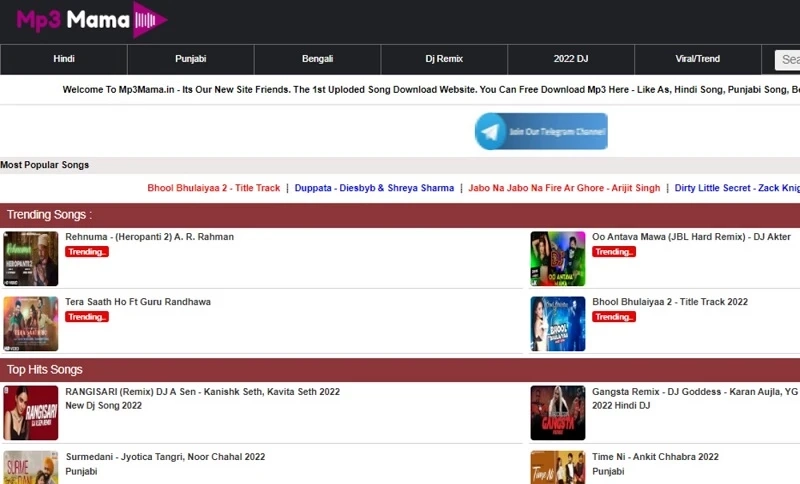Select the 2022 DJ menu item
The width and height of the screenshot is (800, 484).
571,59
